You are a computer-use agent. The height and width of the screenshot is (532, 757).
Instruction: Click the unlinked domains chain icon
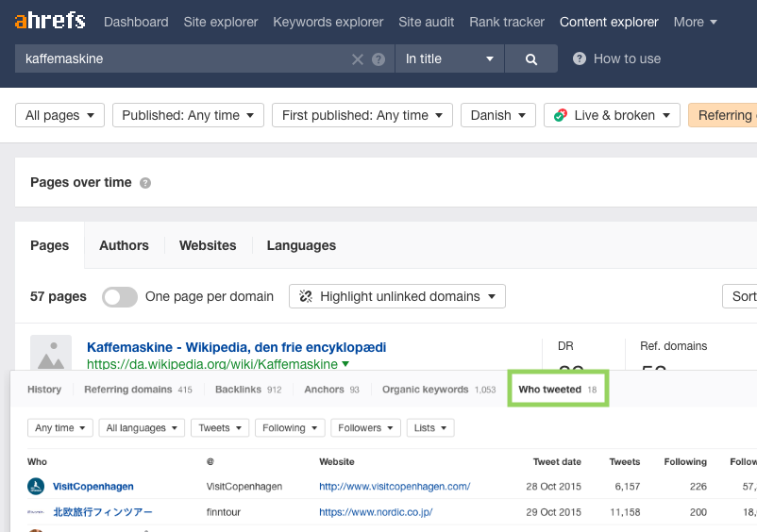click(x=306, y=296)
